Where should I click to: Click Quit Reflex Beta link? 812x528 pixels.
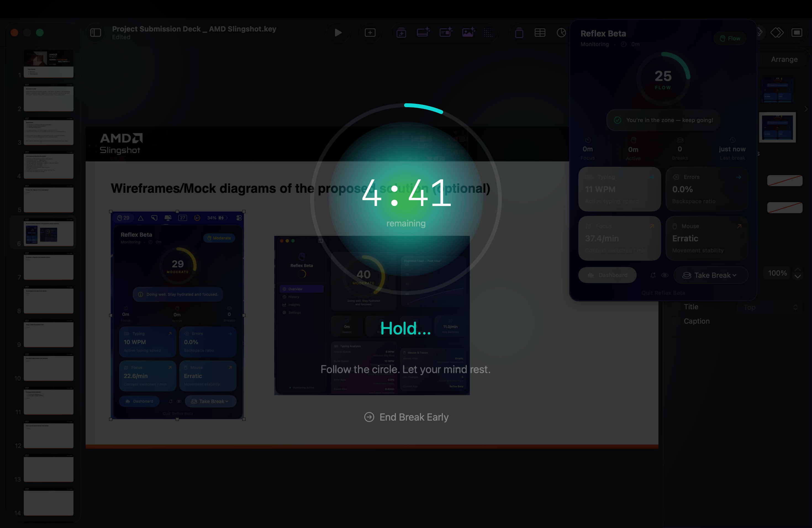663,293
